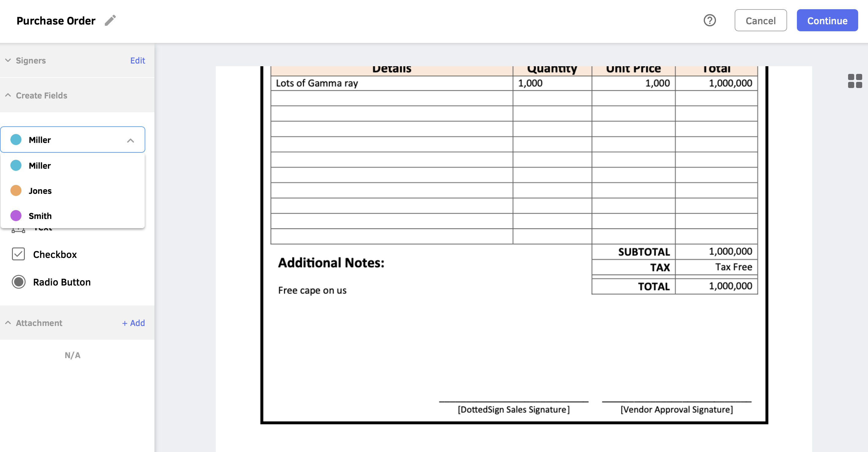Image resolution: width=868 pixels, height=452 pixels.
Task: Select Smith as the active signer
Action: (40, 215)
